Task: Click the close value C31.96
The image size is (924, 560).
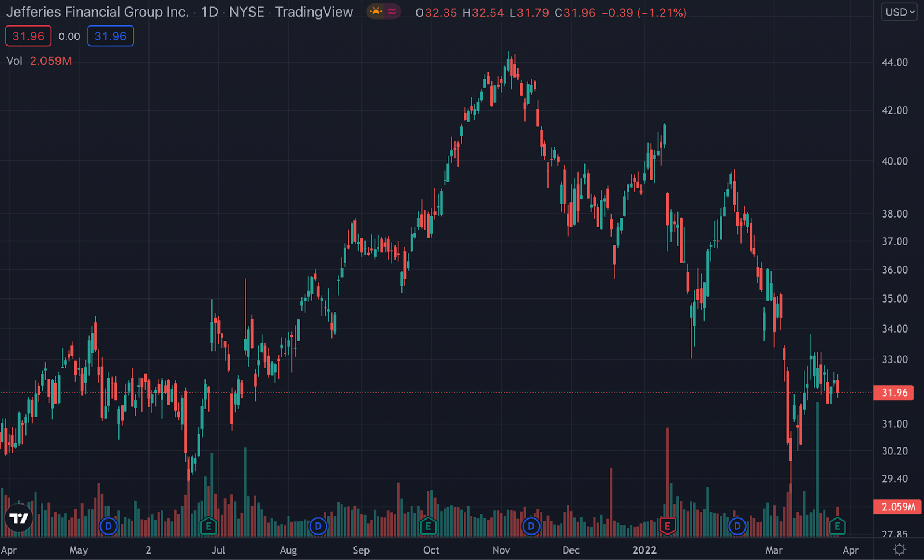Action: (575, 13)
